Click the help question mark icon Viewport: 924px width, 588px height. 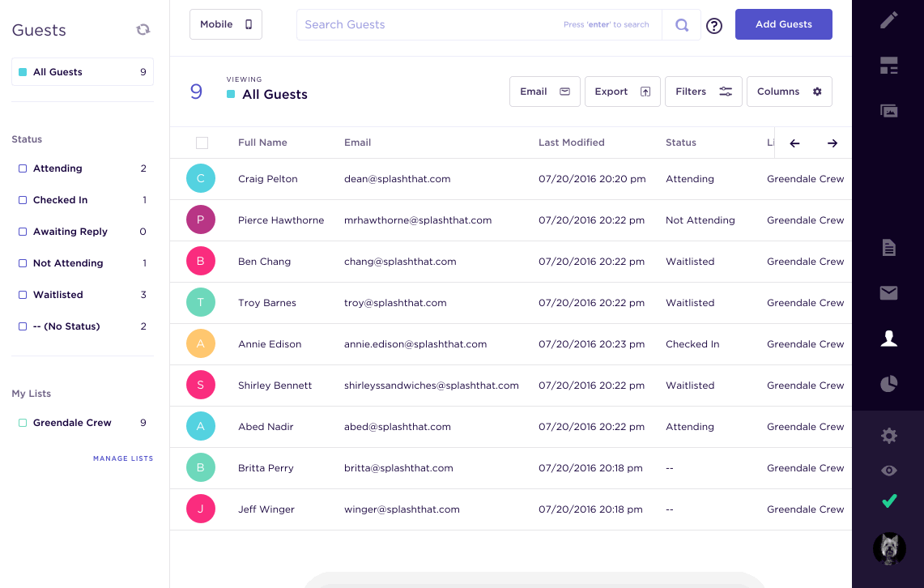pyautogui.click(x=713, y=25)
